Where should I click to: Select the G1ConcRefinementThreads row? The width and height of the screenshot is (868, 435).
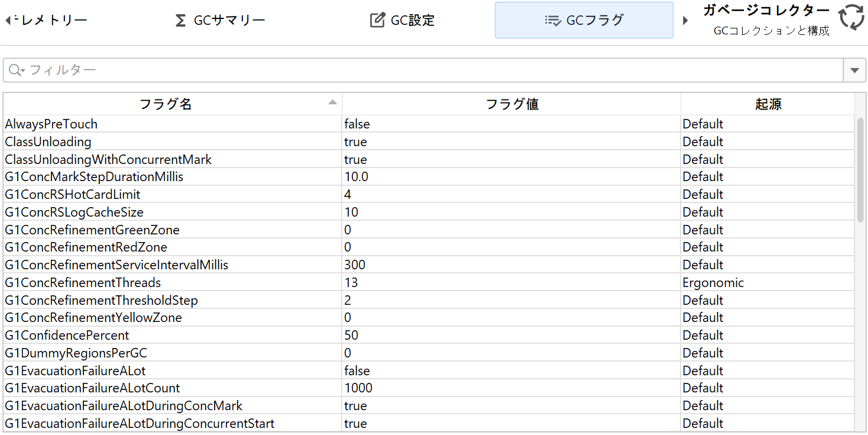[83, 283]
